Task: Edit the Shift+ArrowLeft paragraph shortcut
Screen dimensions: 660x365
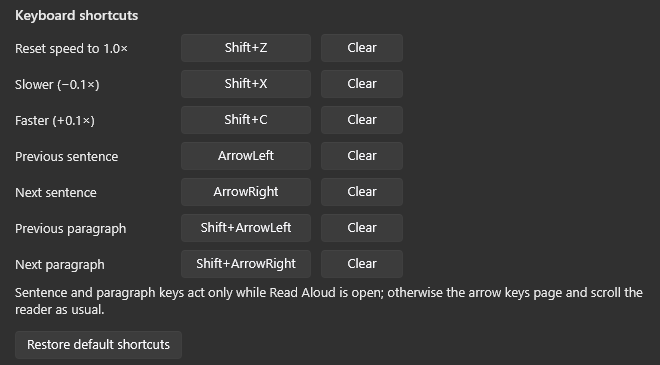Action: click(x=246, y=228)
